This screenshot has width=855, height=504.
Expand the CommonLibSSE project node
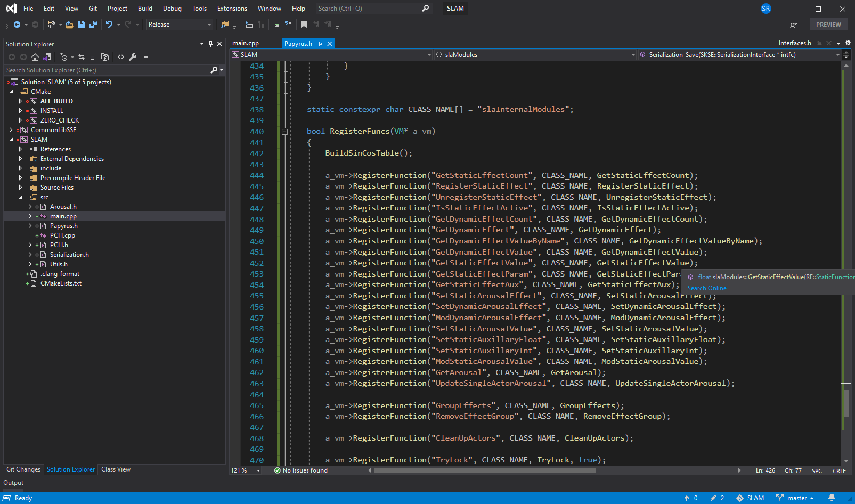[11, 130]
